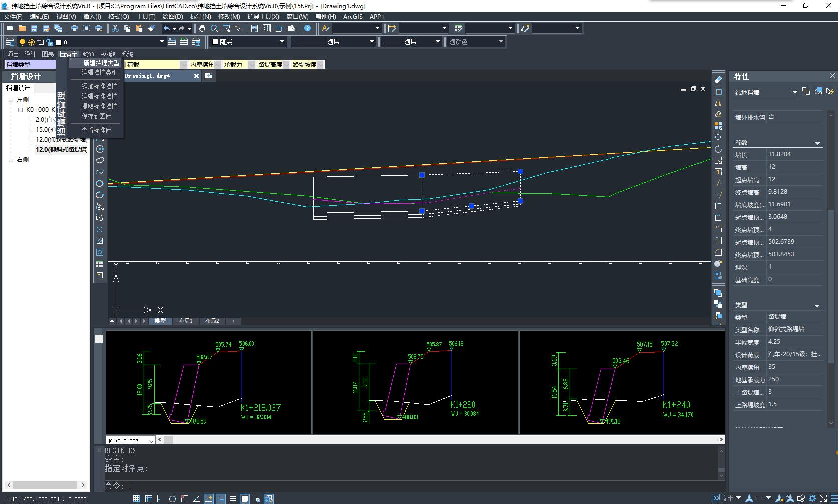Switch to the 布局1 layout tab
Screen dimensions: 838x504
[185, 321]
